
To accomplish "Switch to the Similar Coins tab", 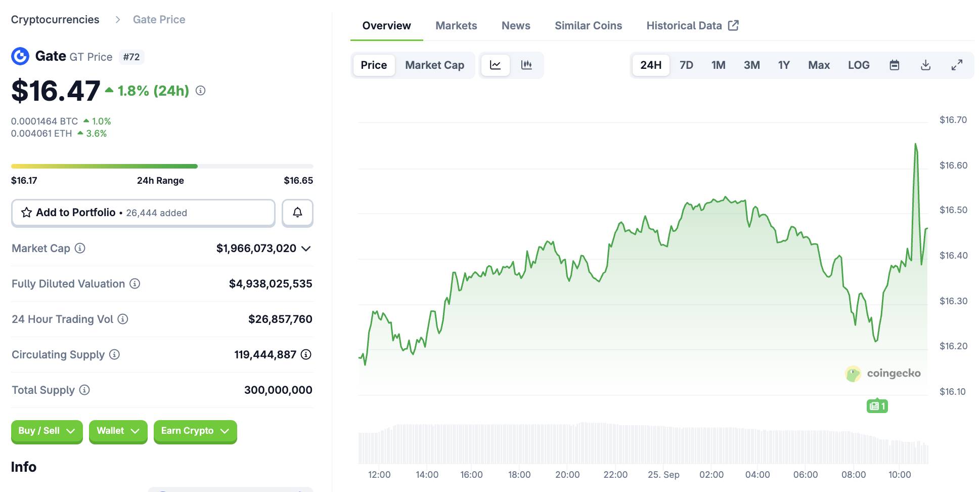I will [588, 25].
